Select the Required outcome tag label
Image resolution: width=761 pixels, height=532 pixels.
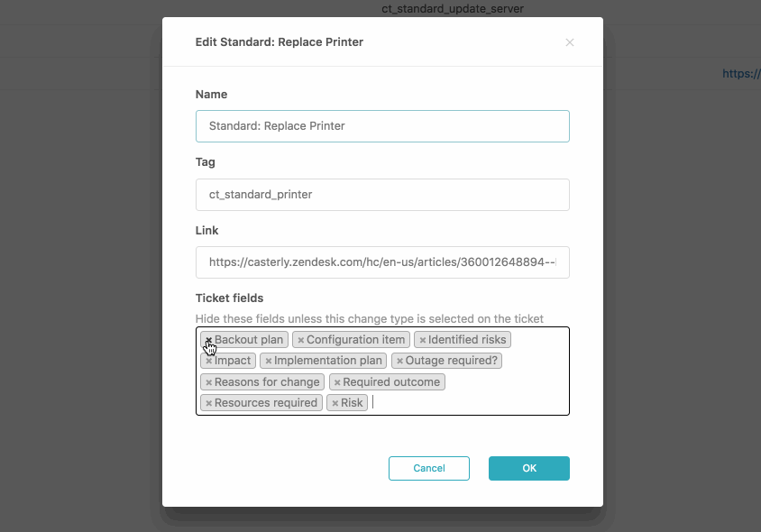391,382
